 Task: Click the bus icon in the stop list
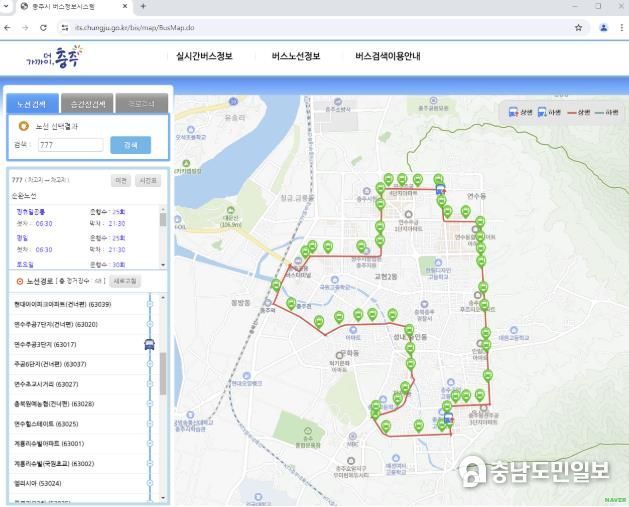click(149, 344)
